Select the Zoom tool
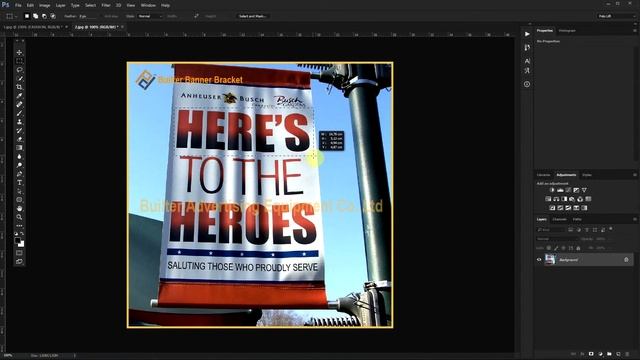 coord(19,217)
